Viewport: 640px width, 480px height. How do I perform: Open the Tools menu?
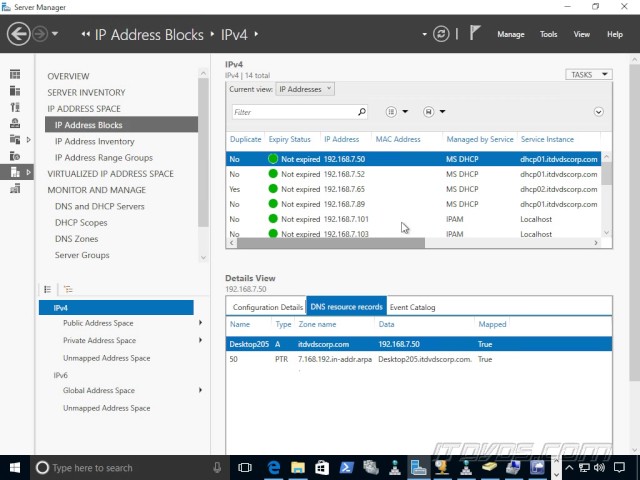coord(548,34)
